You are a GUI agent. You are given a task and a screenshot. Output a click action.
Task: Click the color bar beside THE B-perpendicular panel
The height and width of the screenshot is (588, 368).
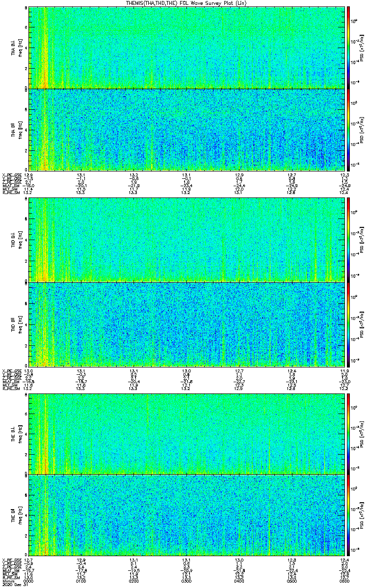[349, 433]
